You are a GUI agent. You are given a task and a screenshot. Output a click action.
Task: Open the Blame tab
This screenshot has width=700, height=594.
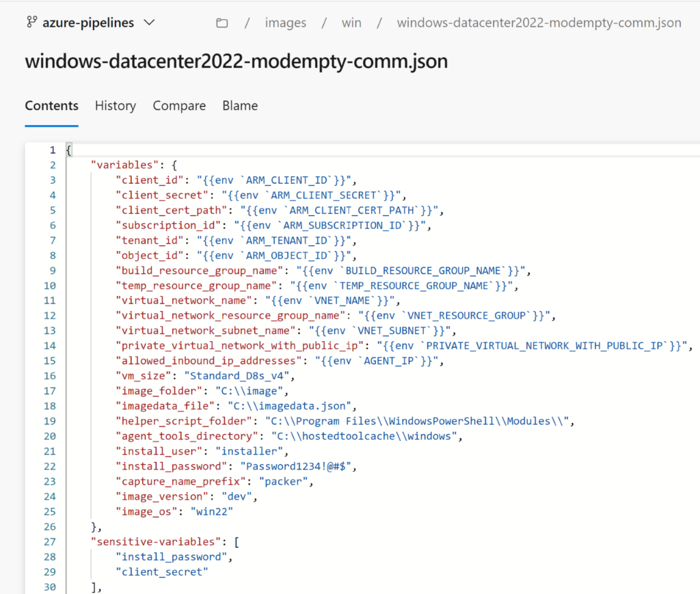tap(240, 106)
